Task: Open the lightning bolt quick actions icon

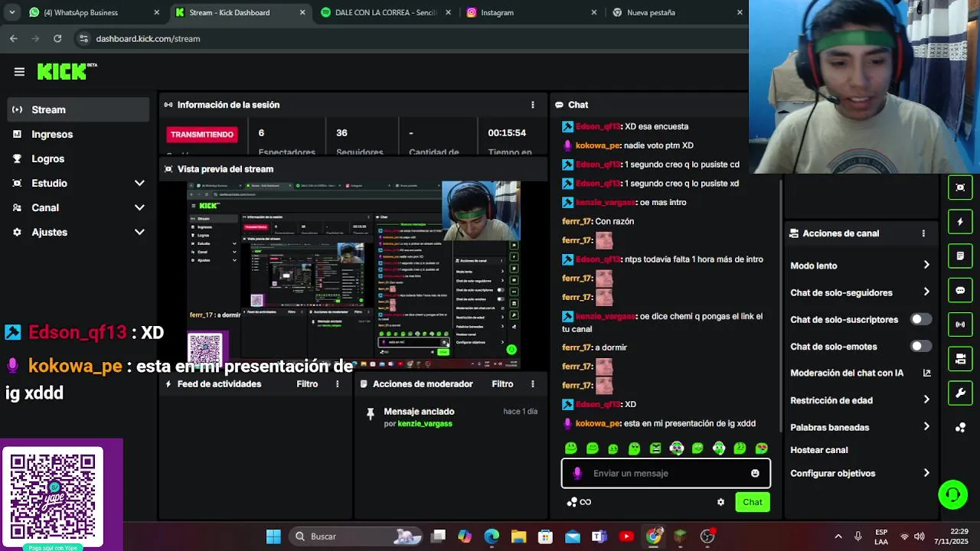Action: click(960, 222)
